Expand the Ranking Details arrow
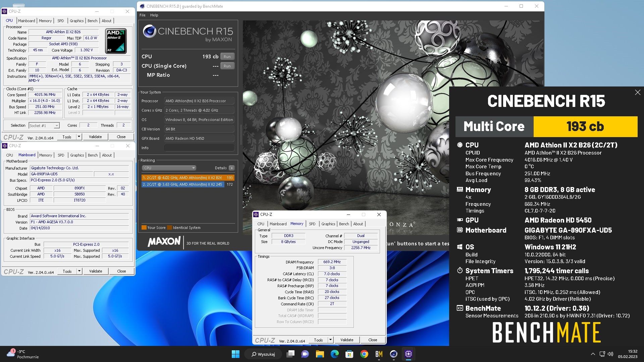Image resolution: width=644 pixels, height=362 pixels. tap(232, 168)
